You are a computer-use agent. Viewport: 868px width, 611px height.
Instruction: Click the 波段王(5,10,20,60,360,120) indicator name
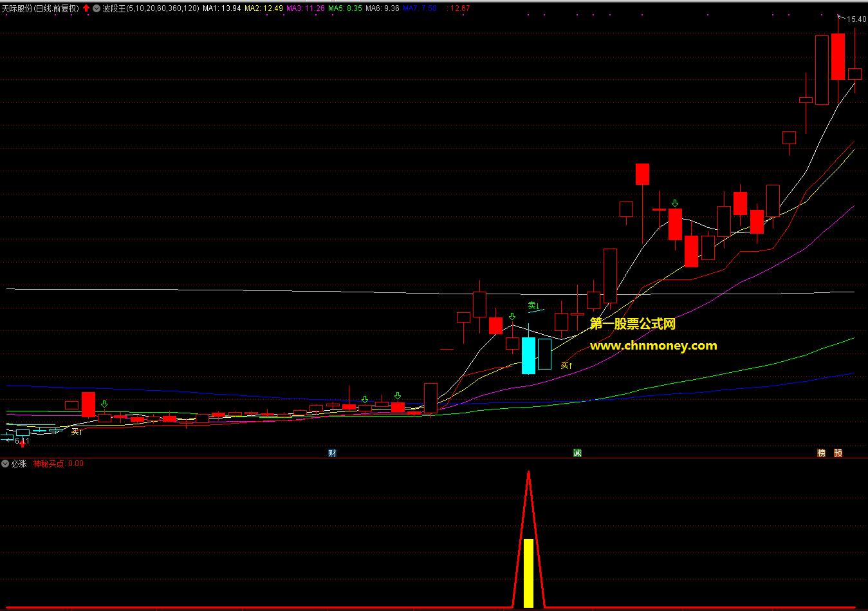click(151, 8)
